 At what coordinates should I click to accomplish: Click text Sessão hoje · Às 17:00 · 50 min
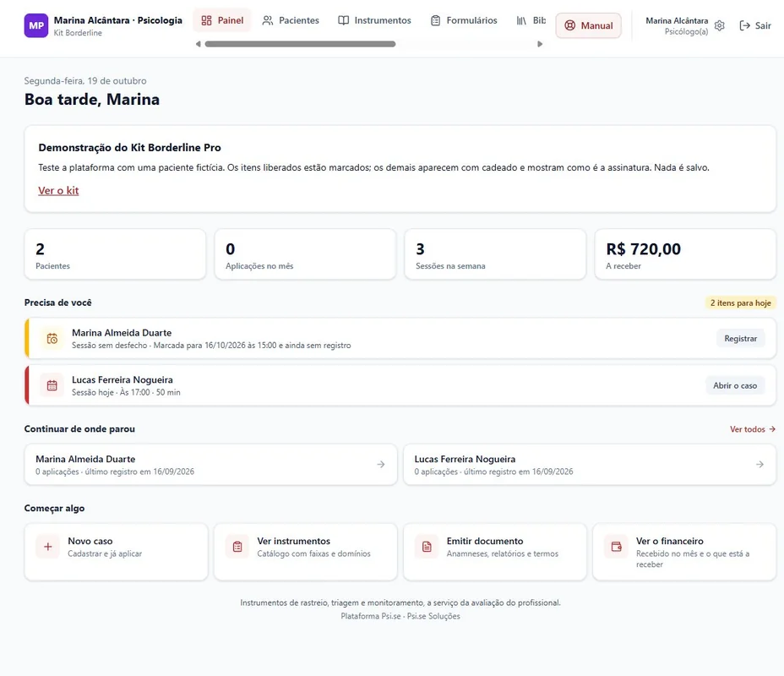[126, 392]
